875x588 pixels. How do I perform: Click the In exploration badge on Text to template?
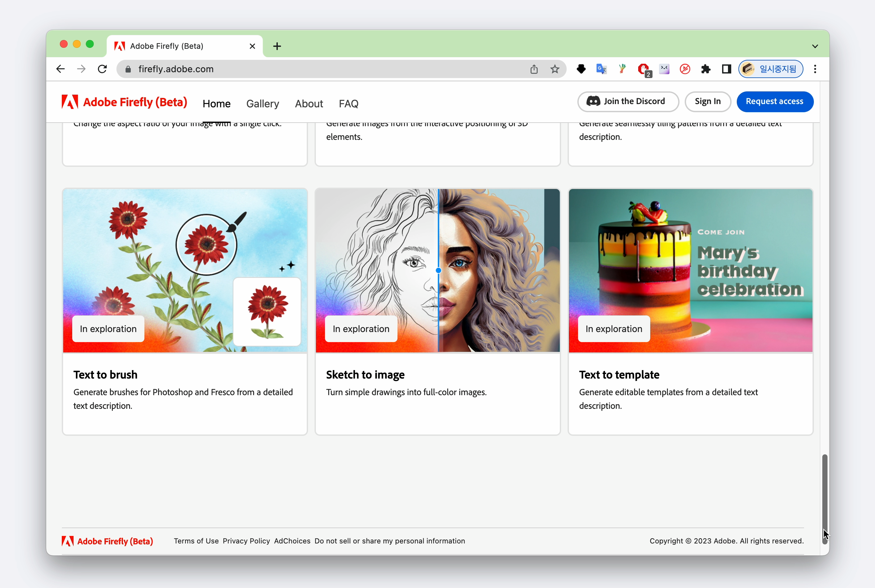pos(614,329)
